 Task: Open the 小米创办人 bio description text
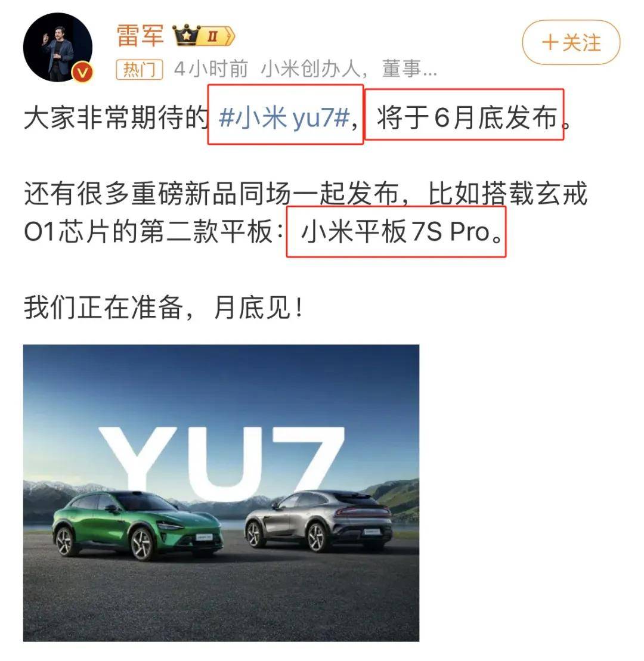(x=349, y=69)
